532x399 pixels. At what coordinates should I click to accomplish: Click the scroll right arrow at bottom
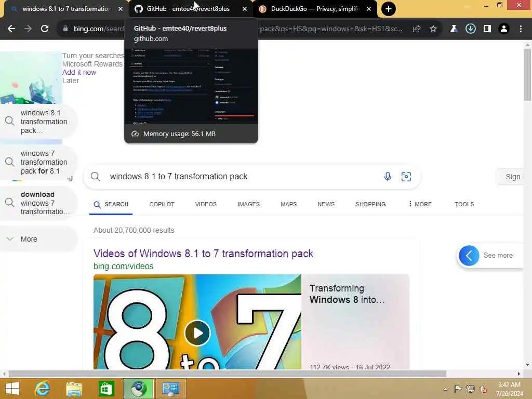(519, 374)
